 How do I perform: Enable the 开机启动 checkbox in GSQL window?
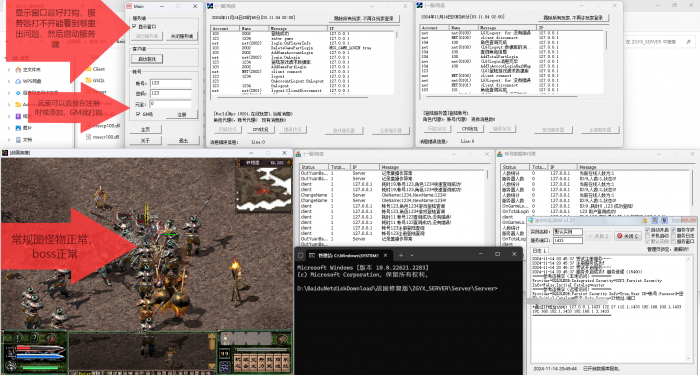(x=648, y=236)
